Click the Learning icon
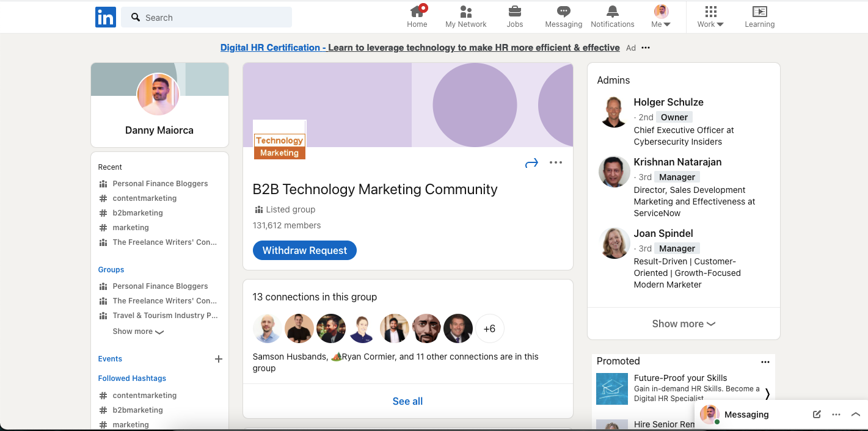Viewport: 868px width, 431px height. (759, 12)
